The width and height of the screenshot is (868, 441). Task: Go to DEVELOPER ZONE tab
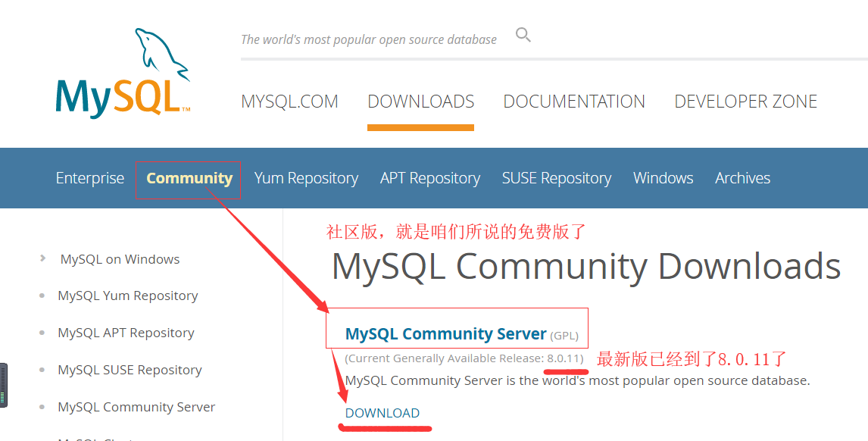(745, 102)
